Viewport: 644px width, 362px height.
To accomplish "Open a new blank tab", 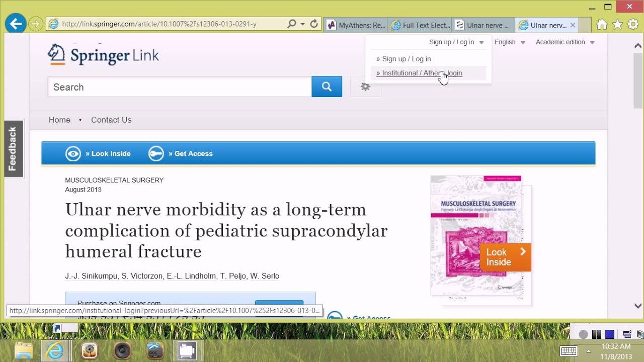I will 585,25.
